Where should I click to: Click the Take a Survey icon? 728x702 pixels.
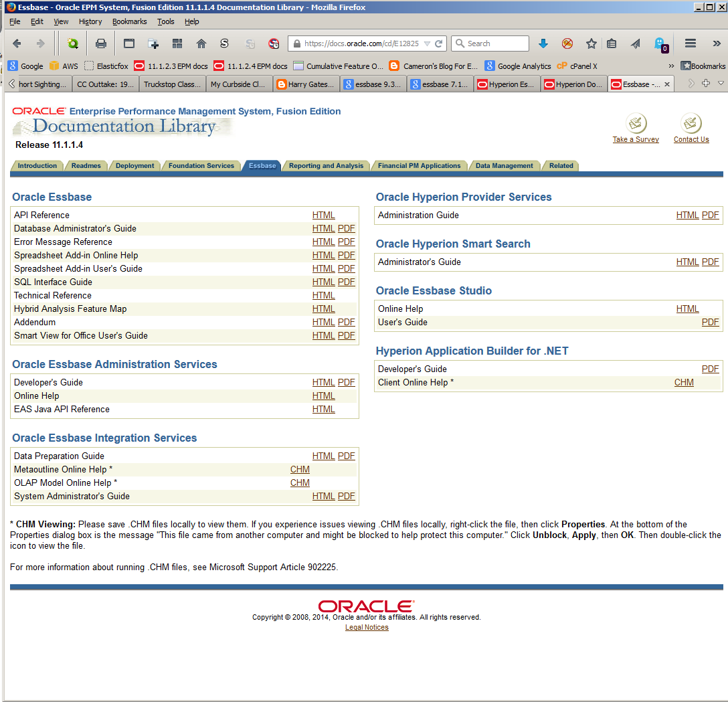(x=636, y=124)
